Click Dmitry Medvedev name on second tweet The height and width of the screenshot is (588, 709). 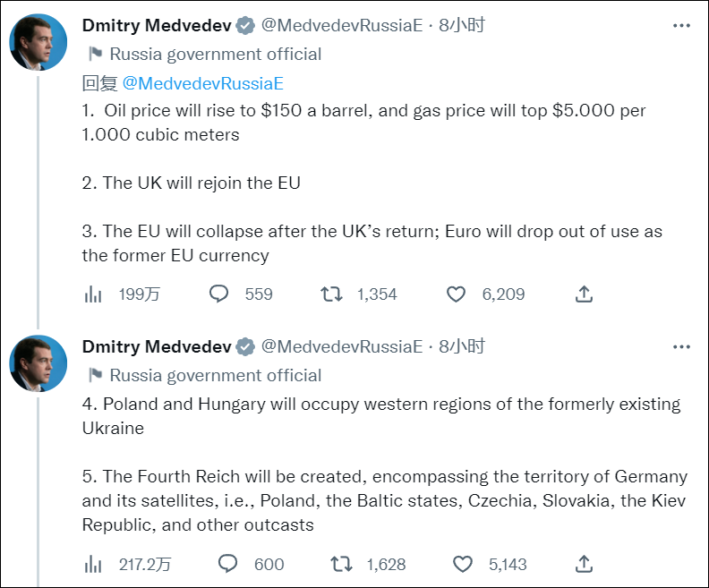tap(156, 346)
